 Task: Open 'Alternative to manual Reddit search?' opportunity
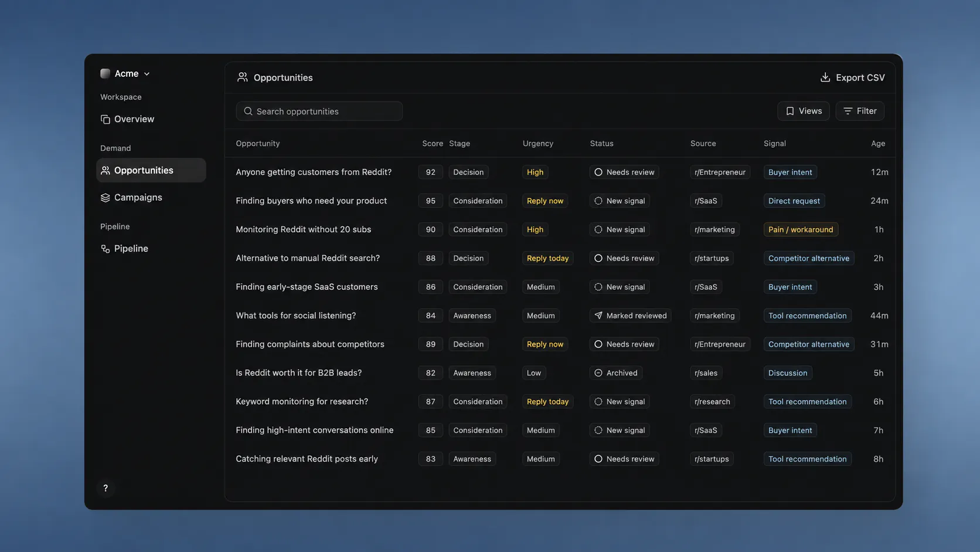(x=308, y=259)
